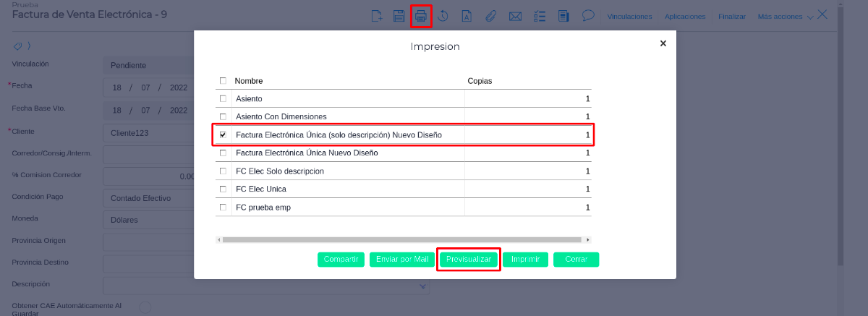Click the Fecha date field
The width and height of the screenshot is (868, 316).
click(148, 87)
